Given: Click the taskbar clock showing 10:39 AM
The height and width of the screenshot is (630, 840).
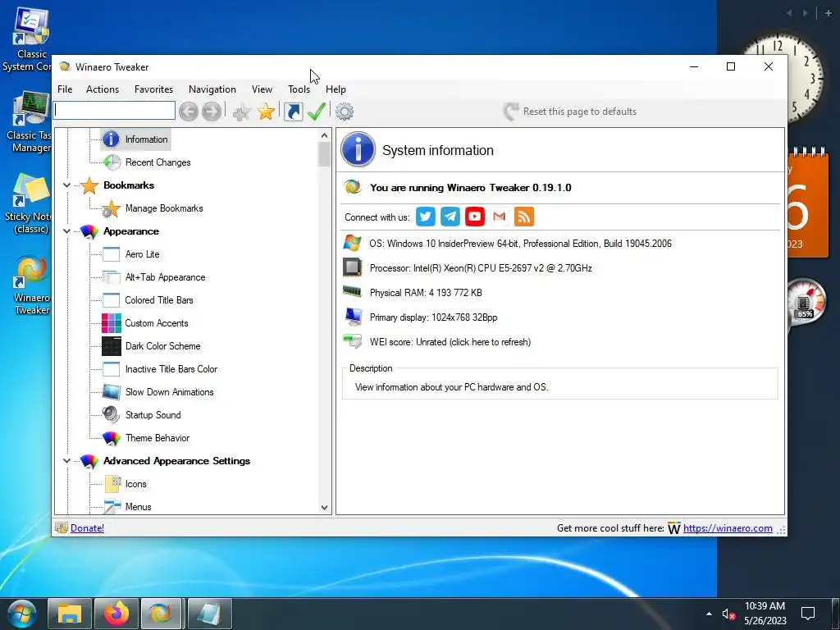Looking at the screenshot, I should [765, 614].
